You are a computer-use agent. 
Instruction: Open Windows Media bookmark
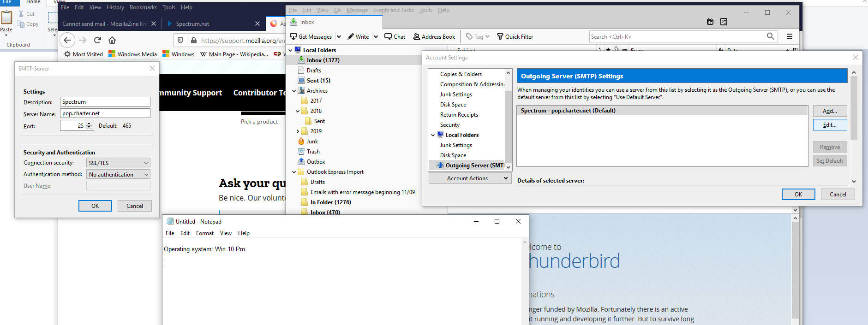(x=132, y=54)
